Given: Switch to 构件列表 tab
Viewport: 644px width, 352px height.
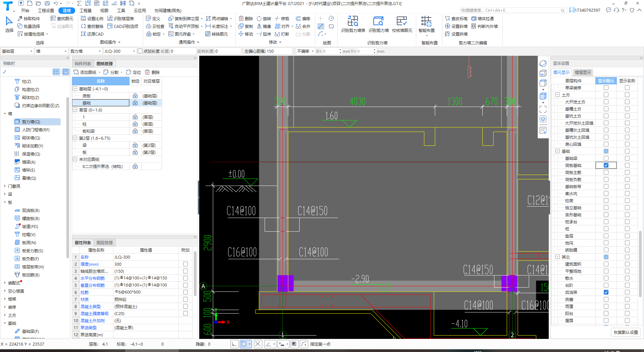Looking at the screenshot, I should pos(83,63).
